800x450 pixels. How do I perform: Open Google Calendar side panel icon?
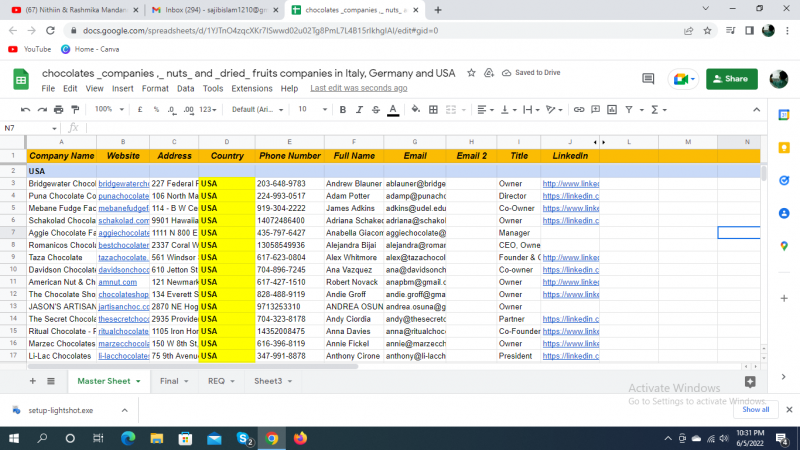784,115
